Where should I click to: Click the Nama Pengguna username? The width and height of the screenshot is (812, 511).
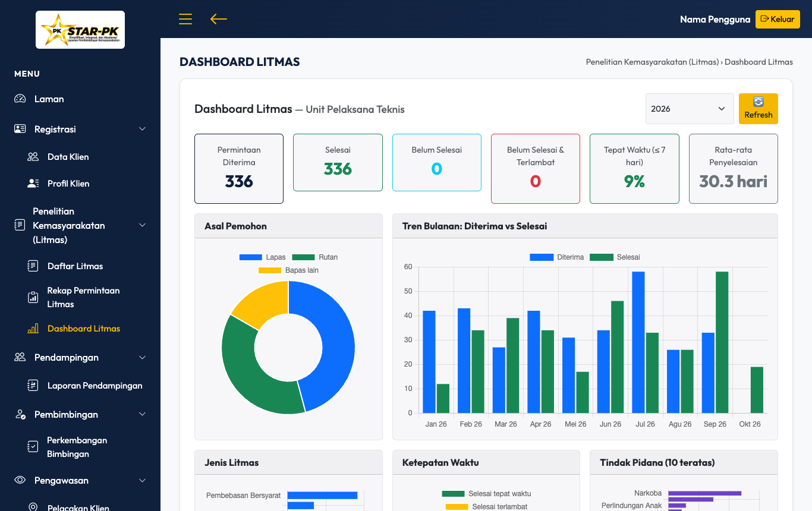pyautogui.click(x=715, y=20)
